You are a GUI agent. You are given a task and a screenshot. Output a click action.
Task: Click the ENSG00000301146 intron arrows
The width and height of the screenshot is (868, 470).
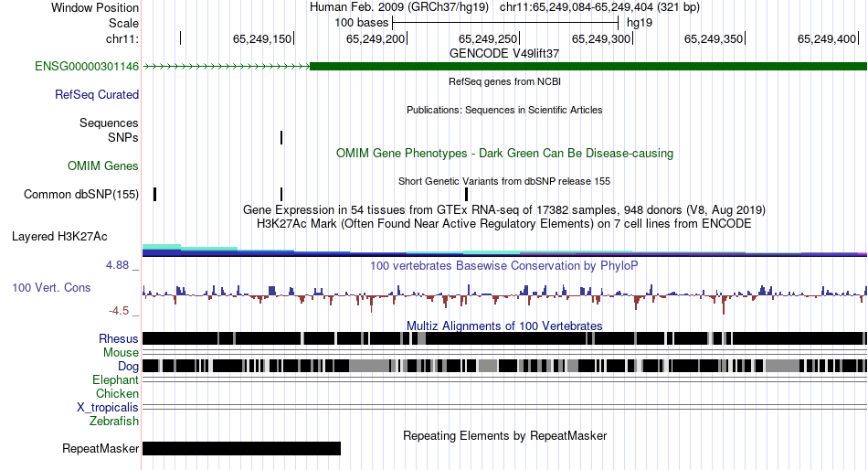pyautogui.click(x=227, y=67)
